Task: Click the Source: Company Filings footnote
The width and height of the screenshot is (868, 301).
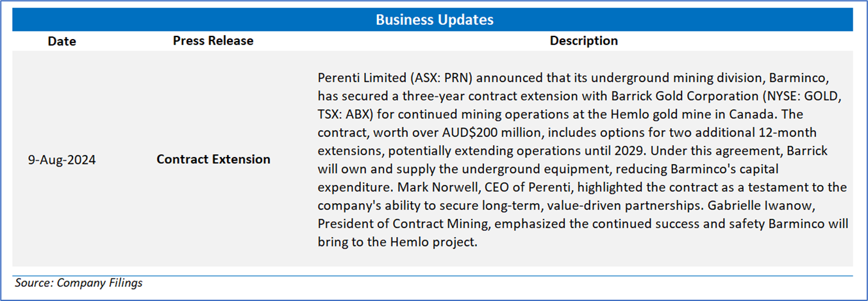Action: coord(79,283)
